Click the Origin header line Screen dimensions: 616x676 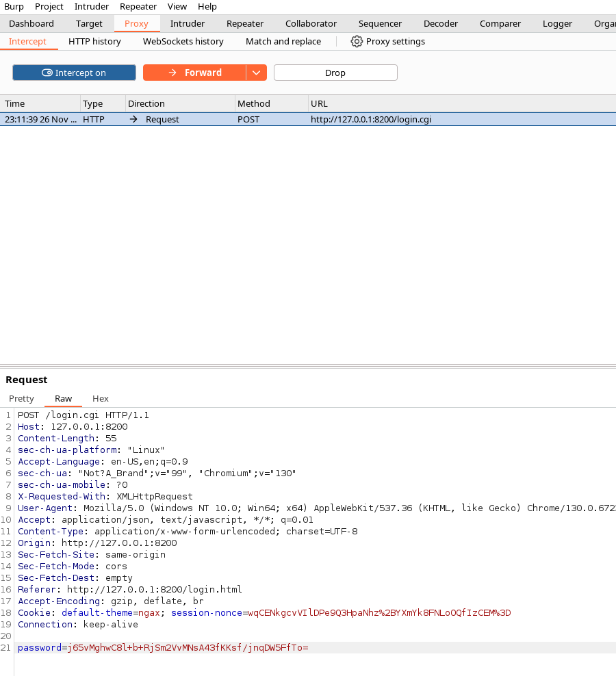click(97, 543)
